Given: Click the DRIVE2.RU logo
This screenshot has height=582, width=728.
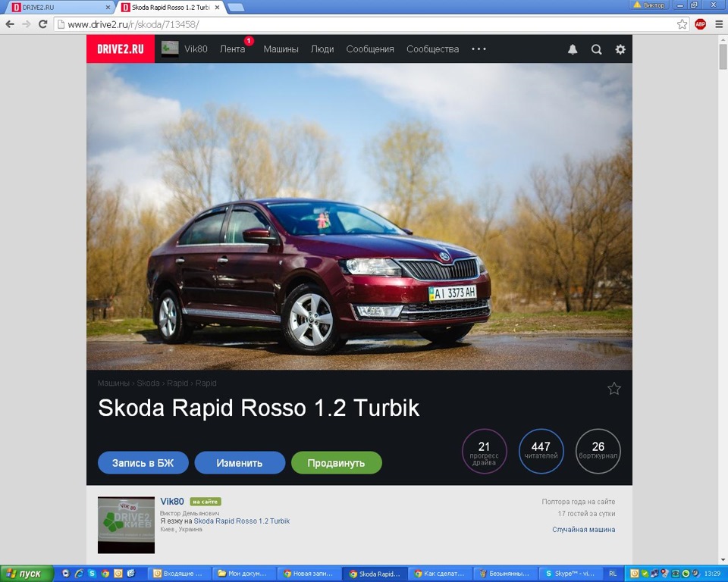Looking at the screenshot, I should (x=121, y=48).
